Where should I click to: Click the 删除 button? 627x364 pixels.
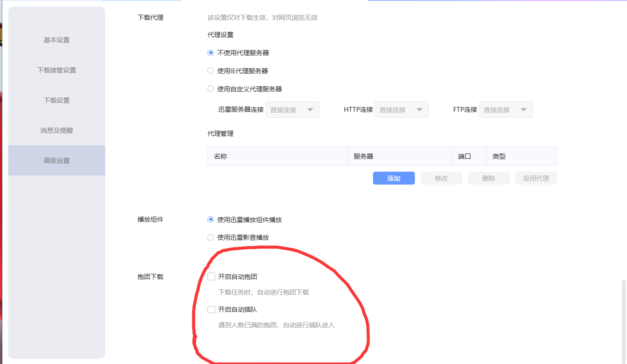click(x=488, y=178)
